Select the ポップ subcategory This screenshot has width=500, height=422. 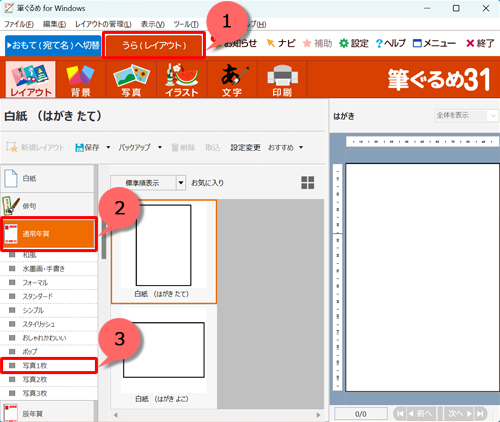click(x=49, y=352)
